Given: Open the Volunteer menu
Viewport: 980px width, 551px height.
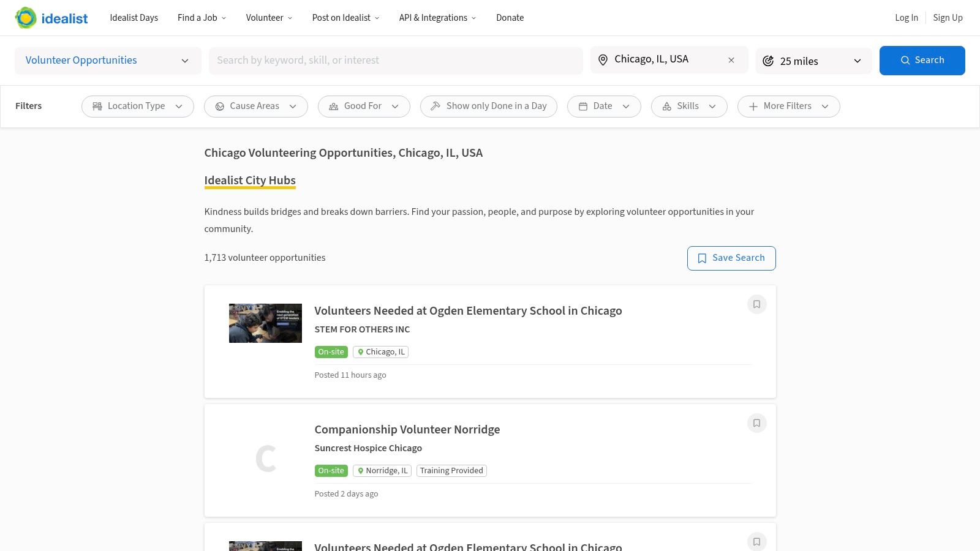Looking at the screenshot, I should click(269, 18).
